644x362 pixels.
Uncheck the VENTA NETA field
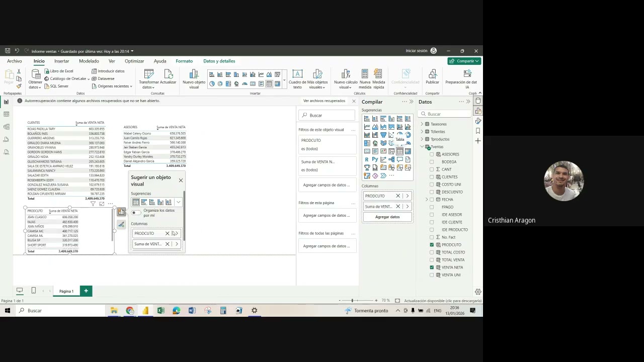(x=432, y=267)
